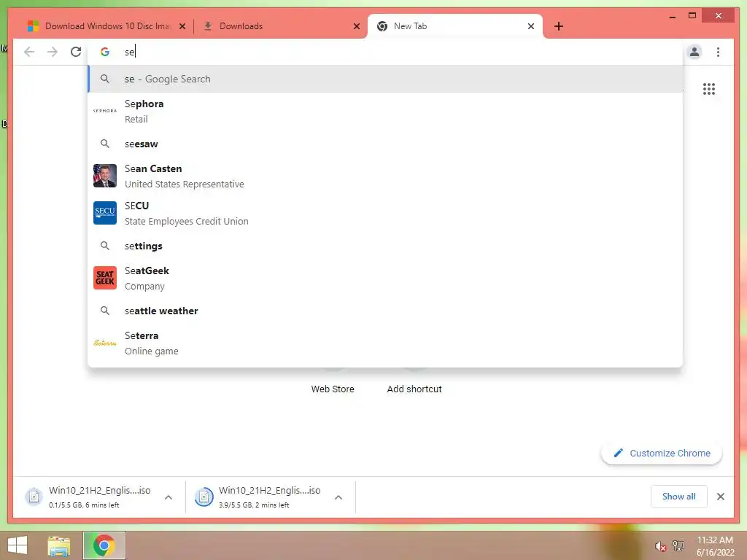This screenshot has width=747, height=560.
Task: Click Show all downloads button
Action: pos(678,496)
